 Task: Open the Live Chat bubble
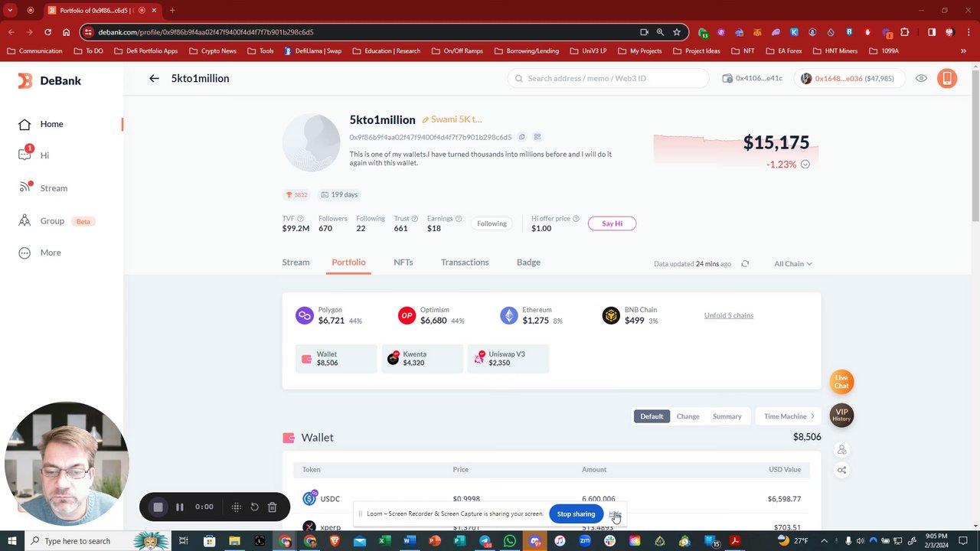(x=841, y=381)
